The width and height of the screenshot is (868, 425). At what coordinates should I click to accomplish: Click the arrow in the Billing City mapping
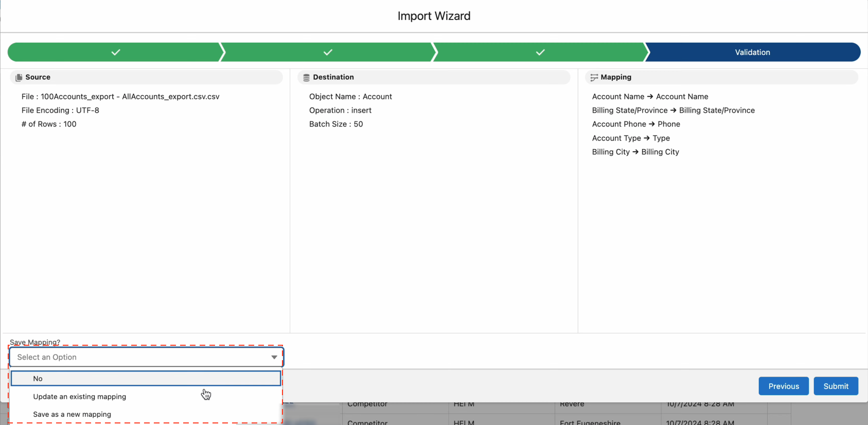tap(635, 152)
